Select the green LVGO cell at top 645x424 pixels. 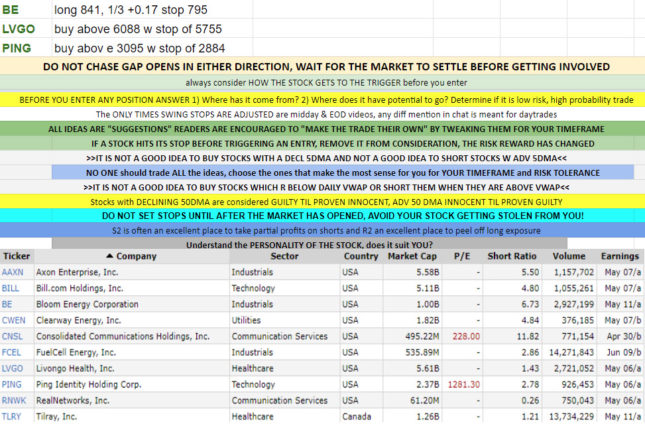(26, 29)
